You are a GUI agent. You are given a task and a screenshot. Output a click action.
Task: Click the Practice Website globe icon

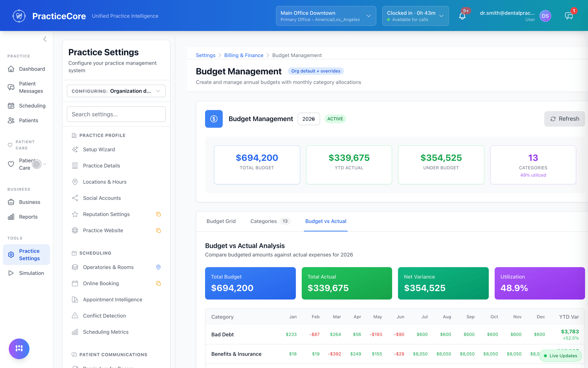[x=75, y=230]
